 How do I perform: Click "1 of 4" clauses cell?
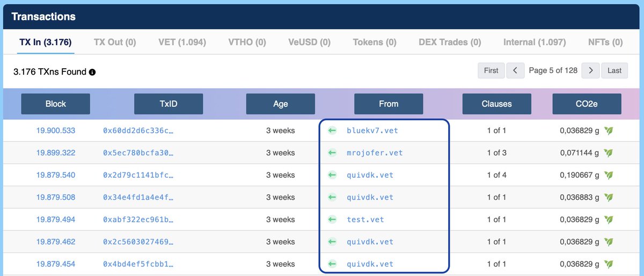497,175
